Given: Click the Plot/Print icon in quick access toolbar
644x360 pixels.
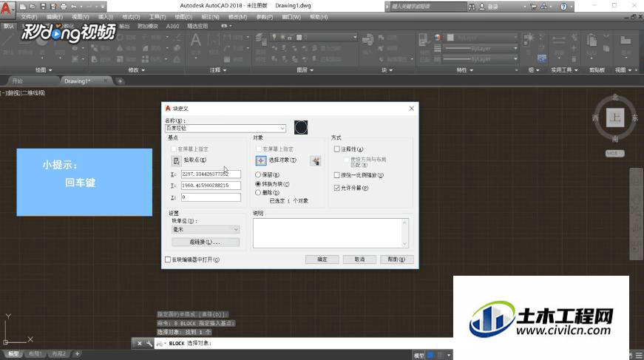Looking at the screenshot, I should (x=64, y=7).
